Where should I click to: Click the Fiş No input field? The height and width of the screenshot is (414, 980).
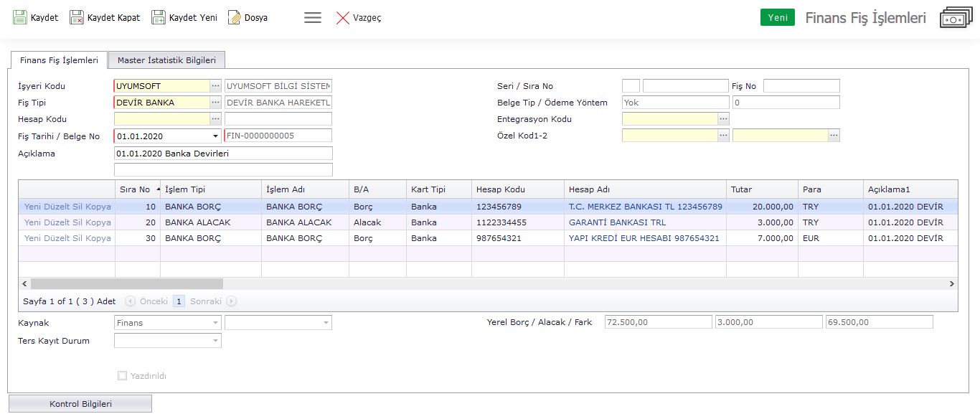(x=801, y=86)
